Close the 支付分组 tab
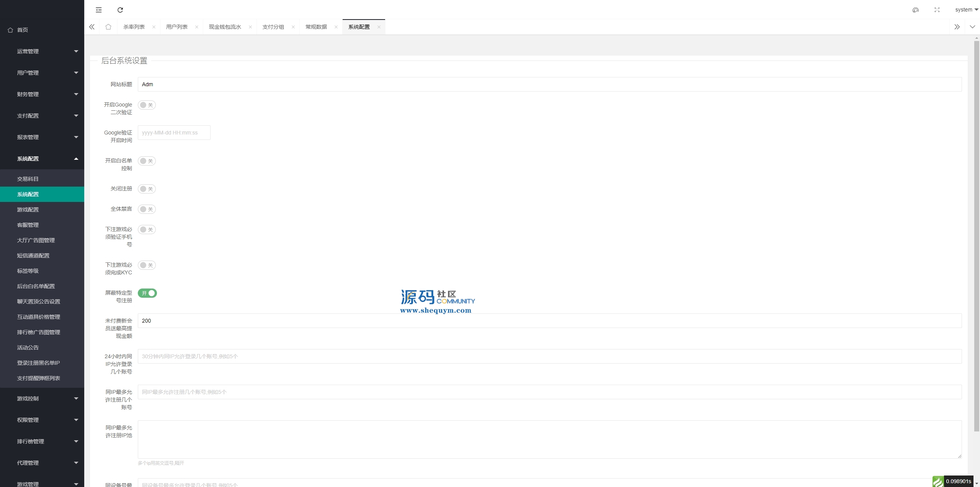This screenshot has width=980, height=487. 293,27
